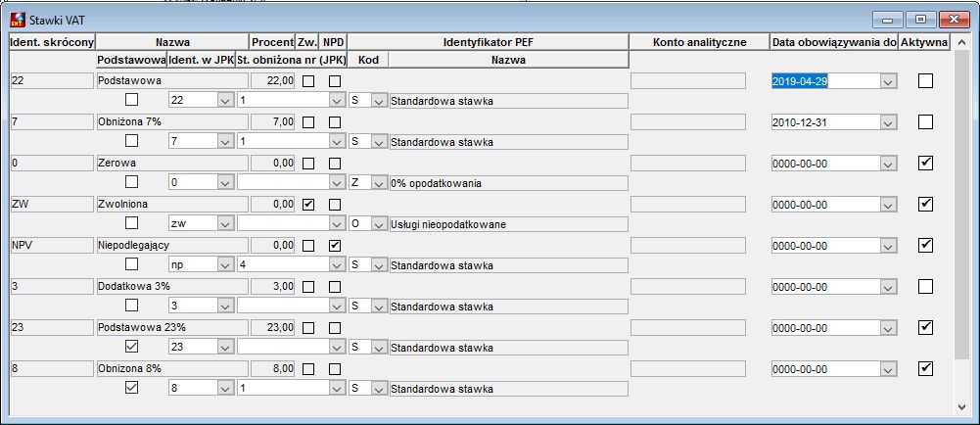
Task: Click the Konto analityczne column header
Action: (x=699, y=42)
